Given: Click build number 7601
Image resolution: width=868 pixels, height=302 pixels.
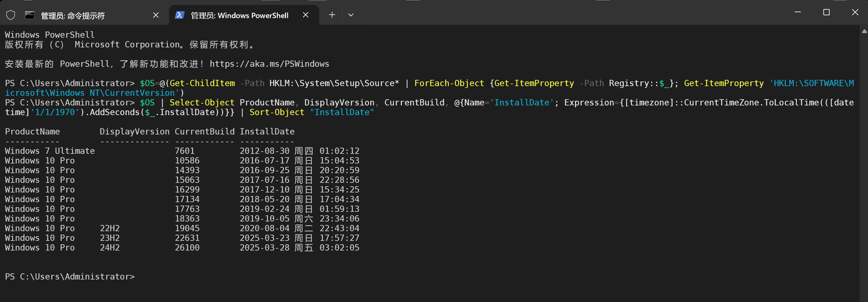Looking at the screenshot, I should [185, 151].
